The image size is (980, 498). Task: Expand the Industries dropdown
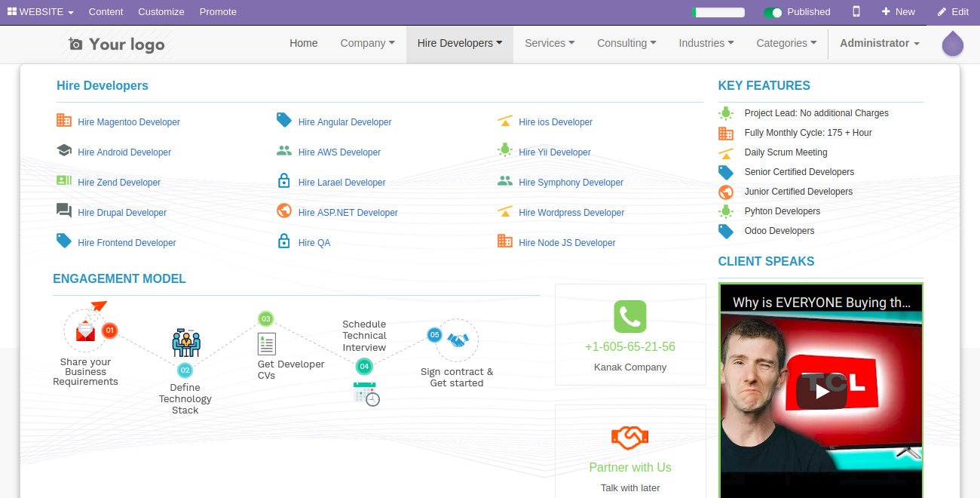point(706,43)
